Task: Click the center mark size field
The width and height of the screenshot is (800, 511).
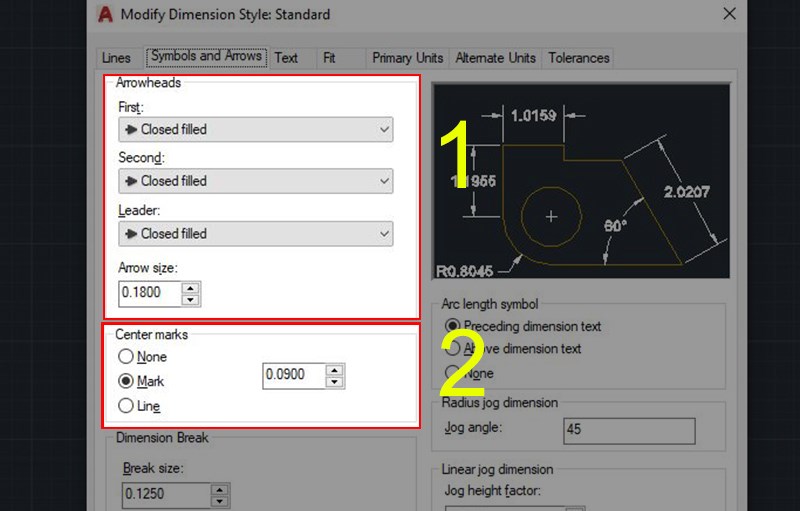Action: click(294, 376)
